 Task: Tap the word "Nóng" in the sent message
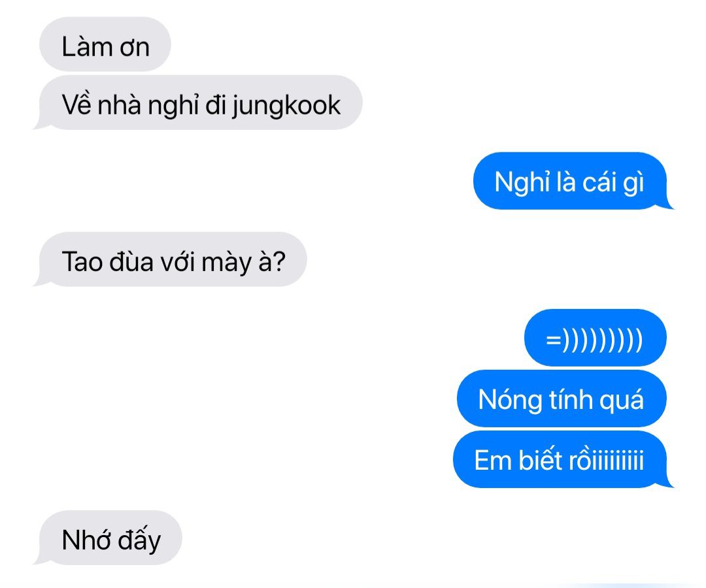[510, 400]
